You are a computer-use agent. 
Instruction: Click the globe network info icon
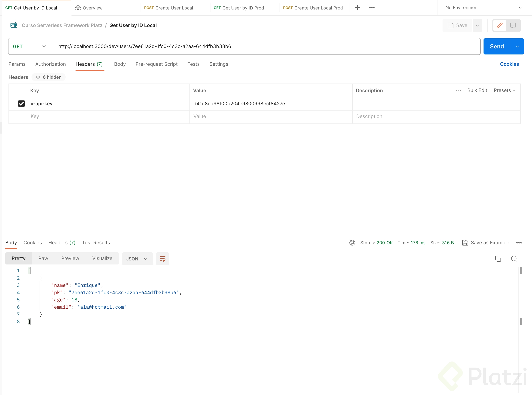(352, 242)
